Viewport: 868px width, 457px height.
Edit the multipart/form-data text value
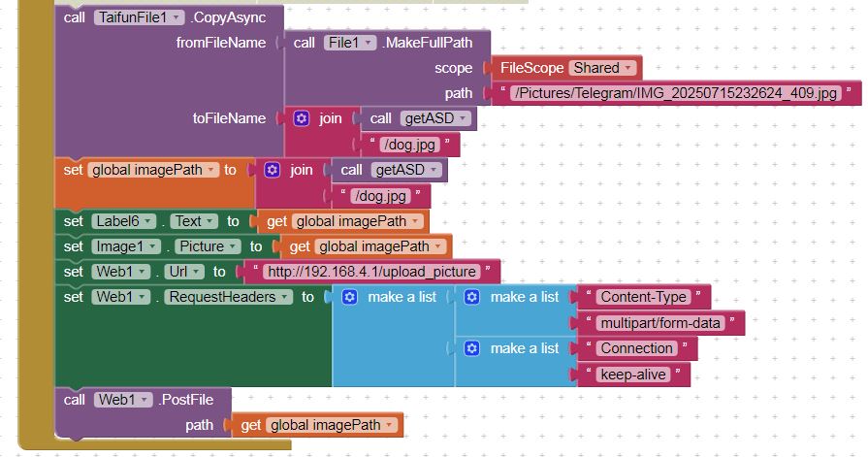tap(659, 323)
